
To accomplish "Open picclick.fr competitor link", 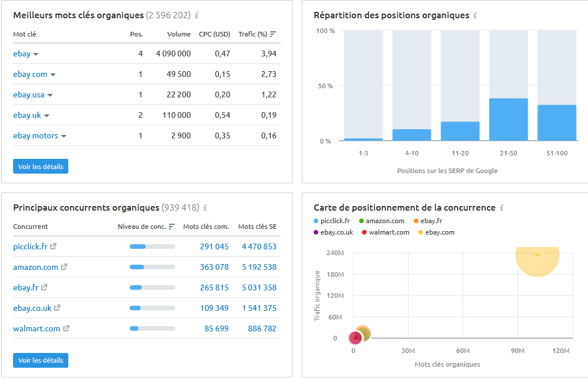I will coord(30,246).
